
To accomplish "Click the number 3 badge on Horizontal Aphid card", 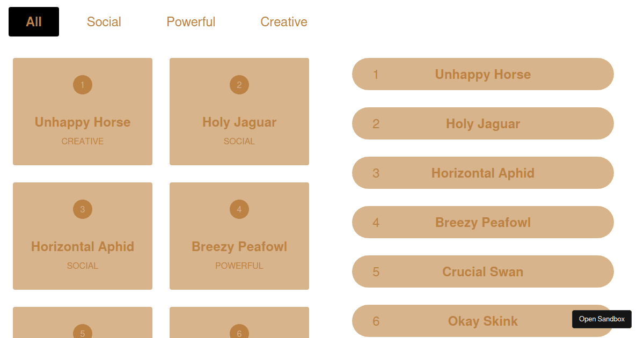I will (x=83, y=209).
